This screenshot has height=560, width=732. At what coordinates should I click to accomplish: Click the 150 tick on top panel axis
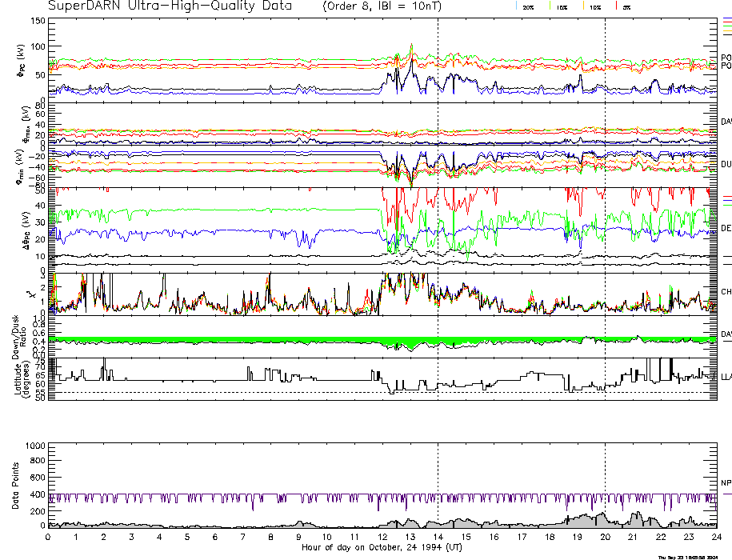(x=38, y=20)
